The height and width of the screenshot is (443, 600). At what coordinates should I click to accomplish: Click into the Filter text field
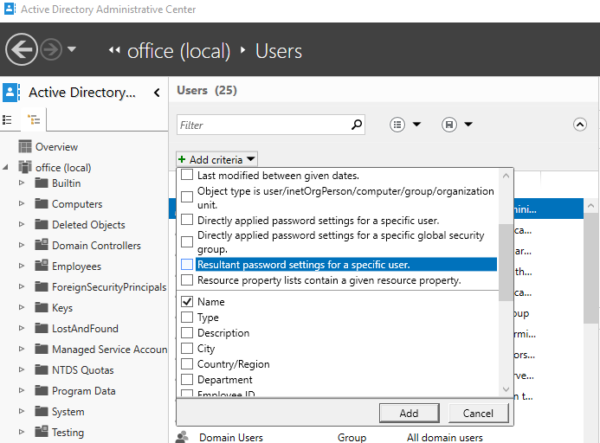[x=263, y=125]
